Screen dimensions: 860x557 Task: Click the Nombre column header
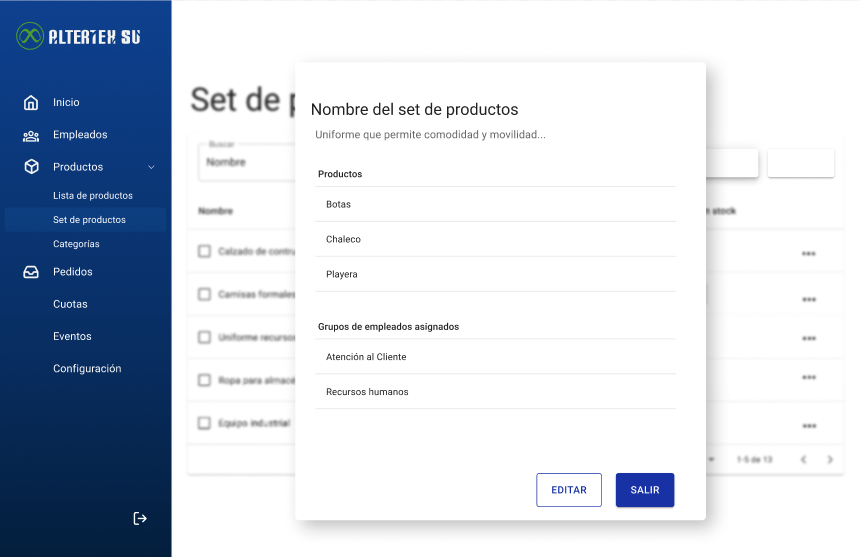coord(216,211)
